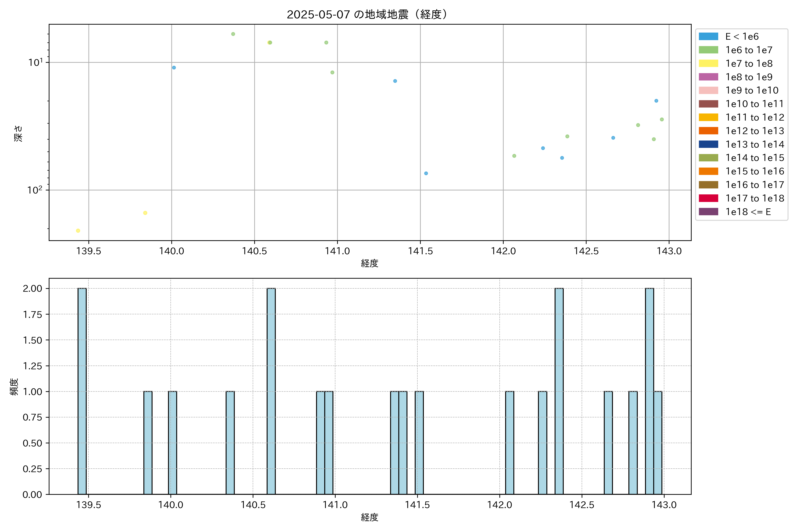The height and width of the screenshot is (532, 798).
Task: Click the tall histogram bar near 140.6
Action: 271,391
